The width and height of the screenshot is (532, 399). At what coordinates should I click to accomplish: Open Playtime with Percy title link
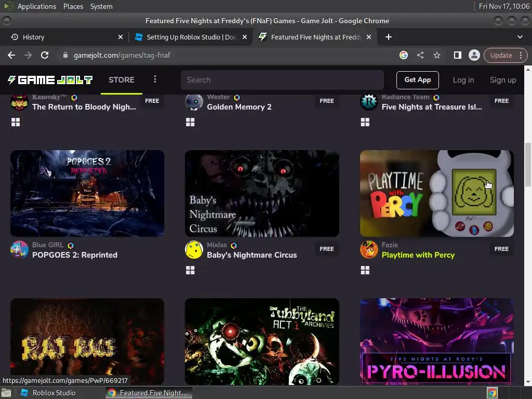tap(418, 255)
